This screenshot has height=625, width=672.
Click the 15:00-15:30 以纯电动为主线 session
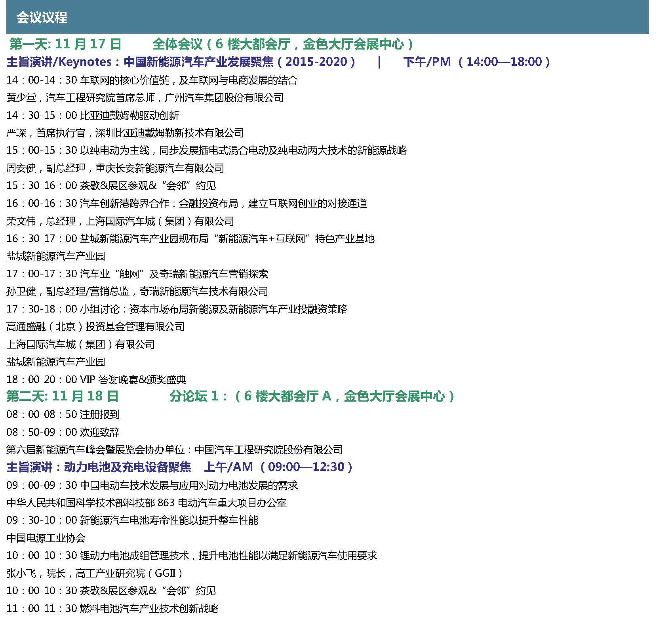206,150
